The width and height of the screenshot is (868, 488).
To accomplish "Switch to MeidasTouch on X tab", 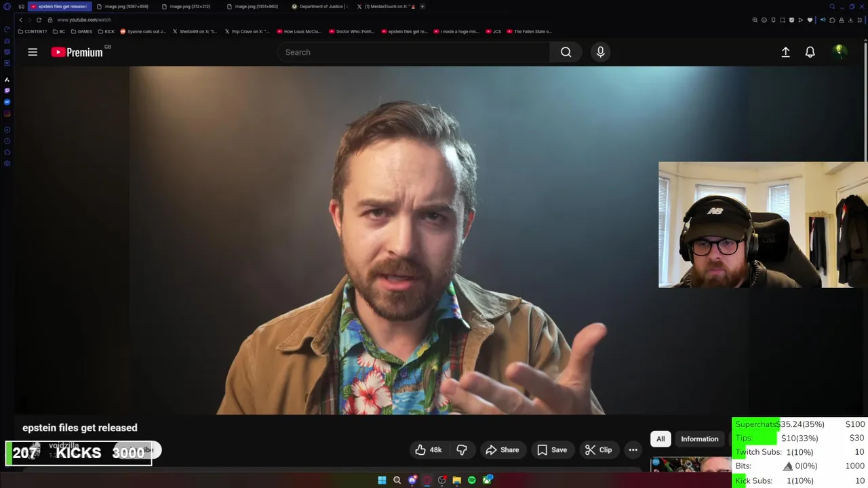I will coord(386,6).
